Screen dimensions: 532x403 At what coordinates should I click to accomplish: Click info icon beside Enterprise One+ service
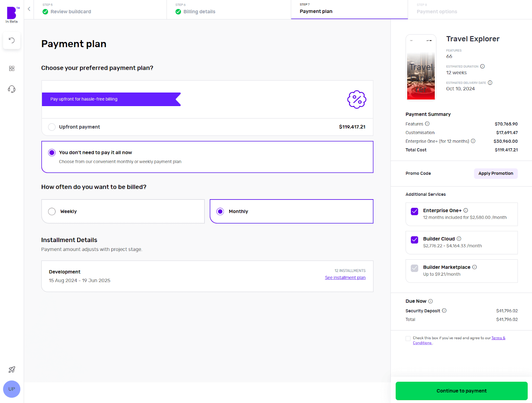pos(466,210)
